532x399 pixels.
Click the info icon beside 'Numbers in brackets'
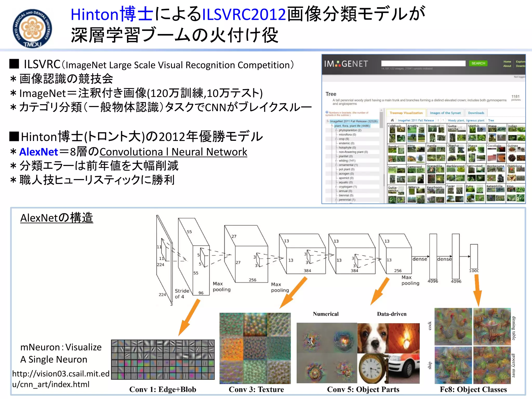[x=327, y=112]
